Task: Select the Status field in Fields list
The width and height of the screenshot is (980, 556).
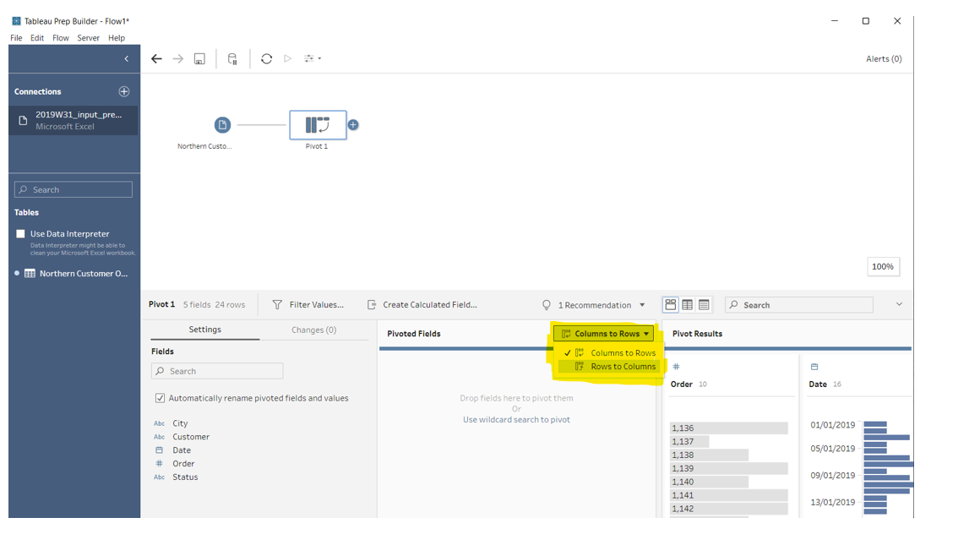Action: point(185,477)
